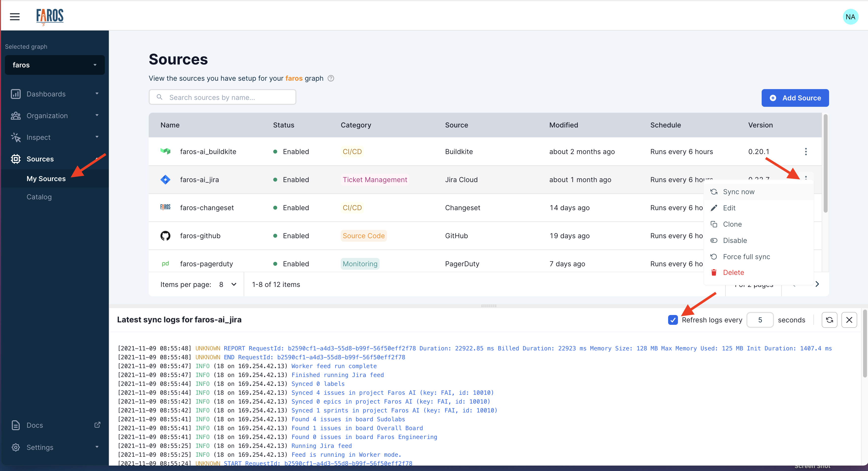Go to the next page arrow

click(x=817, y=284)
